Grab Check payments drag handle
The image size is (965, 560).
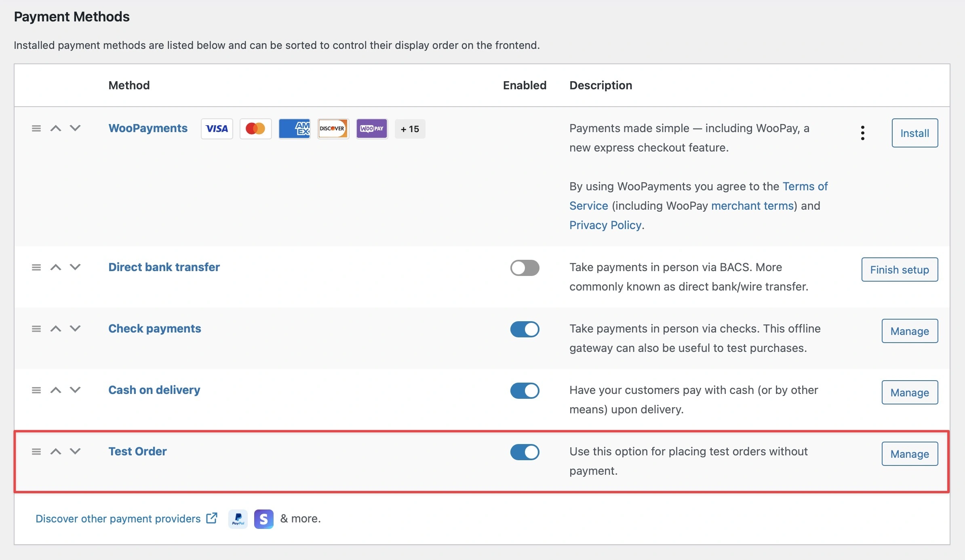[x=36, y=329]
